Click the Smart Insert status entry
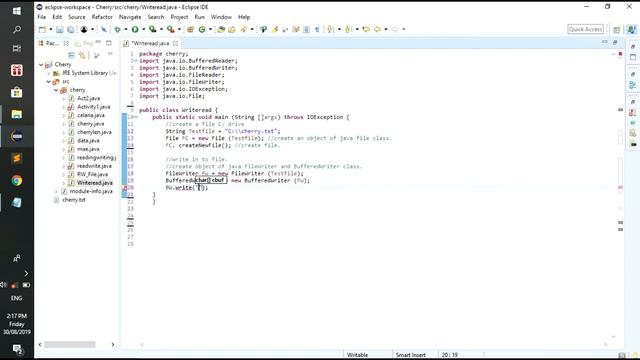The image size is (640, 360). click(x=411, y=355)
